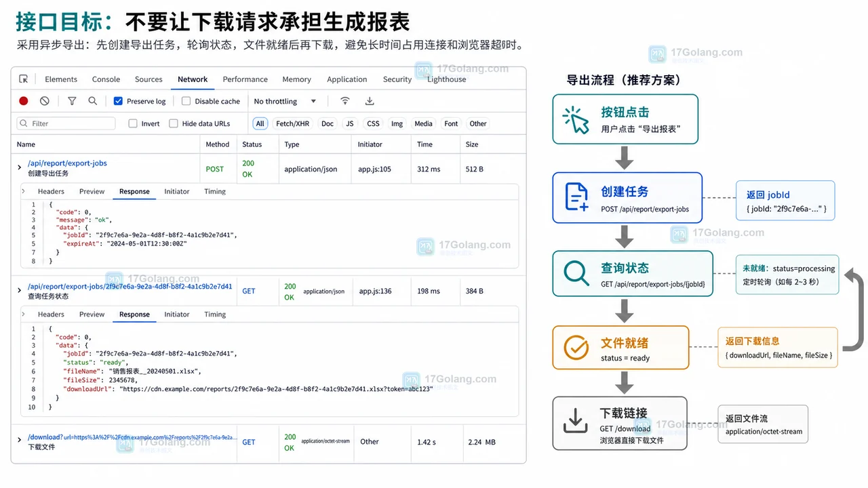Open the Memory panel tab
The width and height of the screenshot is (868, 488).
296,79
